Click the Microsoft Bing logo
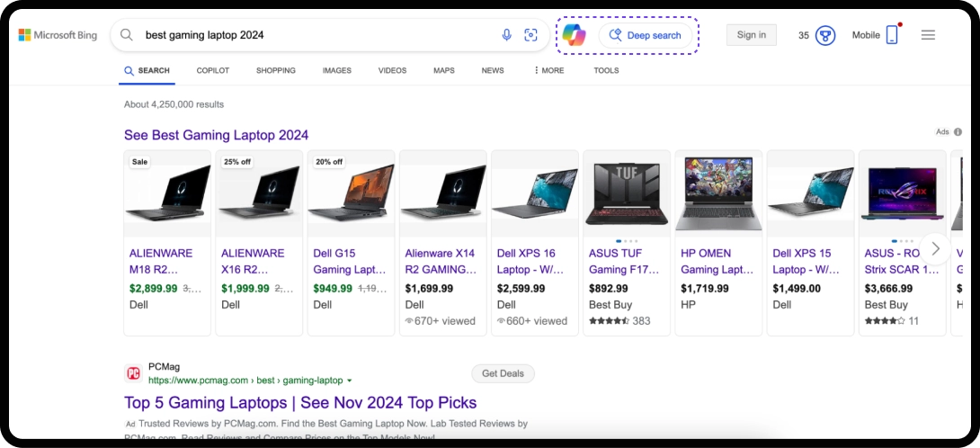Viewport: 980px width, 448px height. 58,35
